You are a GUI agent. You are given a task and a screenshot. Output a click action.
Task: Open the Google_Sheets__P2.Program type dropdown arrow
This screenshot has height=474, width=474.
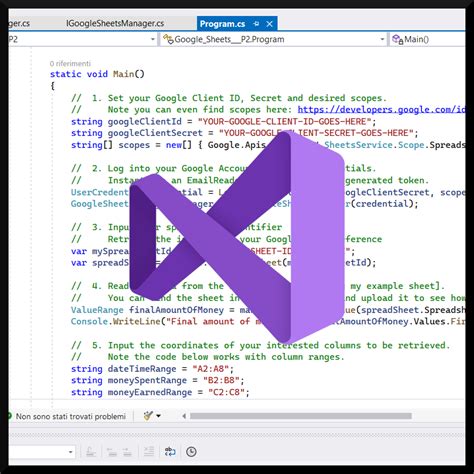click(382, 39)
